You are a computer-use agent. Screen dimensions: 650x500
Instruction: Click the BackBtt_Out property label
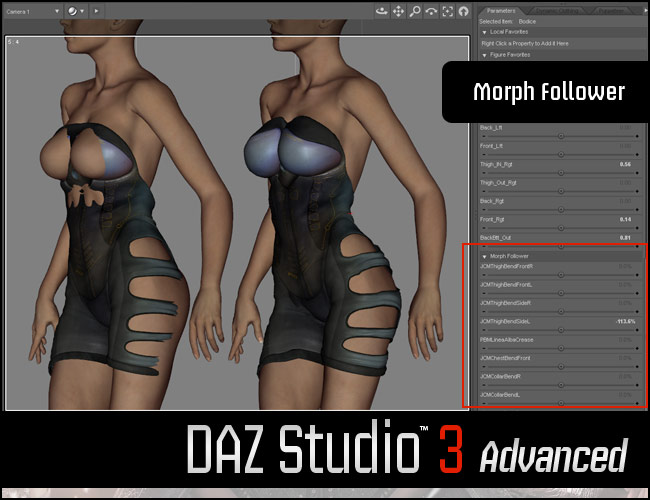click(x=495, y=238)
